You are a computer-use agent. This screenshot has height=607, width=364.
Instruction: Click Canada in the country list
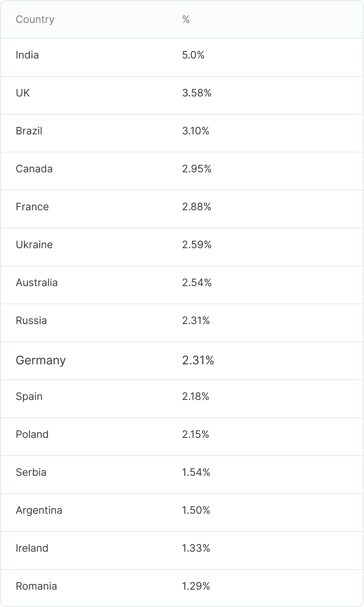point(34,169)
